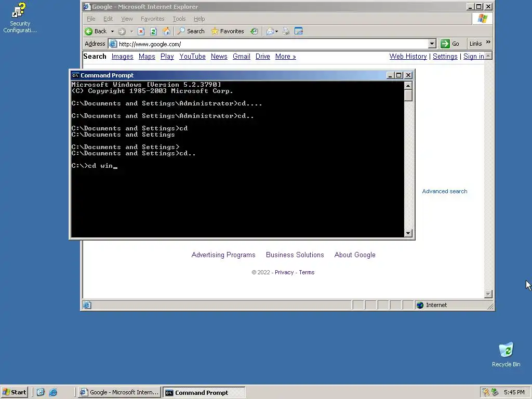Open Google Settings link
The image size is (532, 399).
445,56
